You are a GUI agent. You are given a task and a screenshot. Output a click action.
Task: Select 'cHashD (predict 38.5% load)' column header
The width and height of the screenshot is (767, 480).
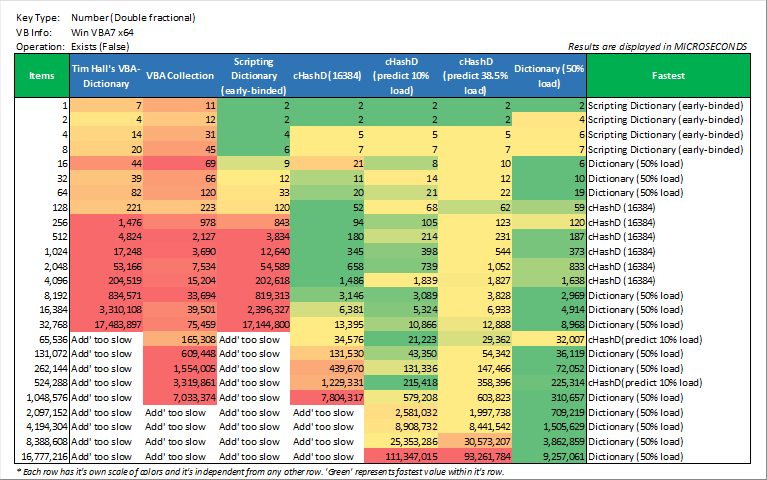[476, 75]
